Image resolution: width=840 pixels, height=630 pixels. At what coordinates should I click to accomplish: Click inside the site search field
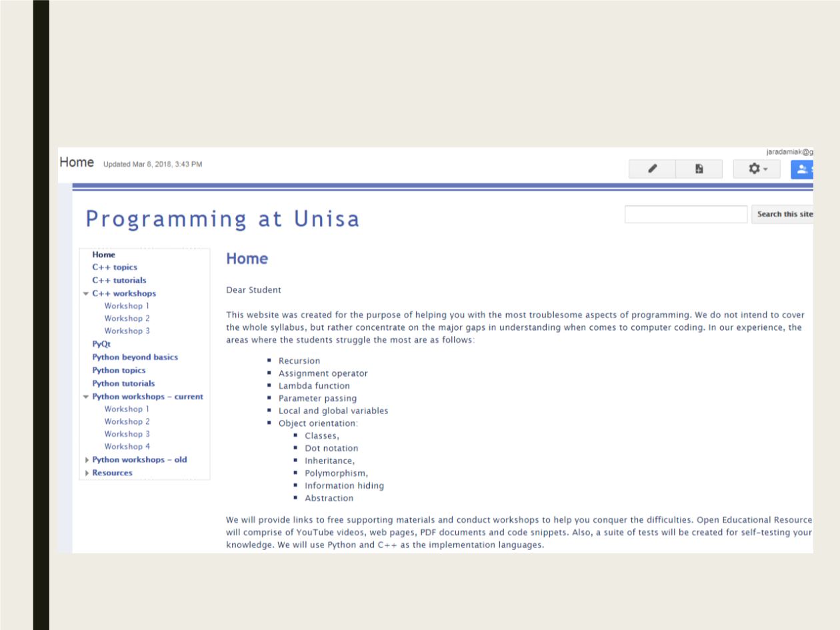point(686,214)
